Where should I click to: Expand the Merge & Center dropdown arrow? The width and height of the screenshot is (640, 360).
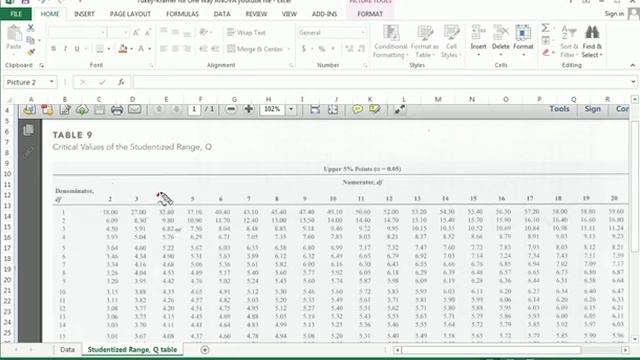(x=289, y=49)
